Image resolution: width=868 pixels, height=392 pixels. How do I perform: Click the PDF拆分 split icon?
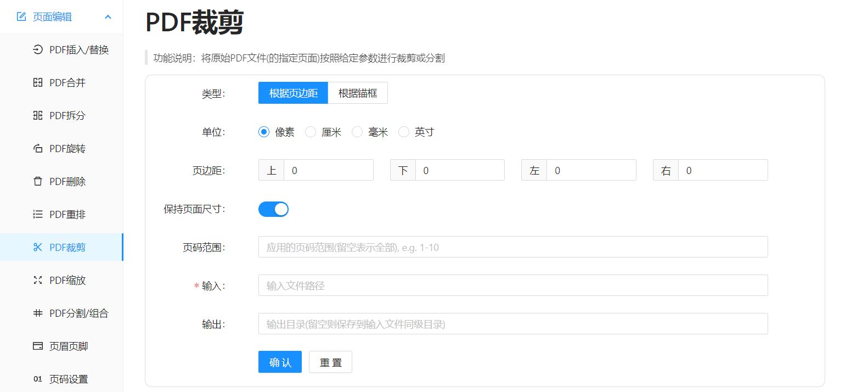point(38,115)
